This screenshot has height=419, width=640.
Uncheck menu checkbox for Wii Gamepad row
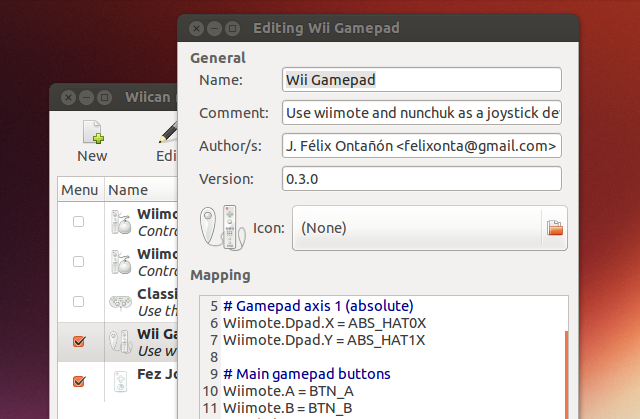79,341
